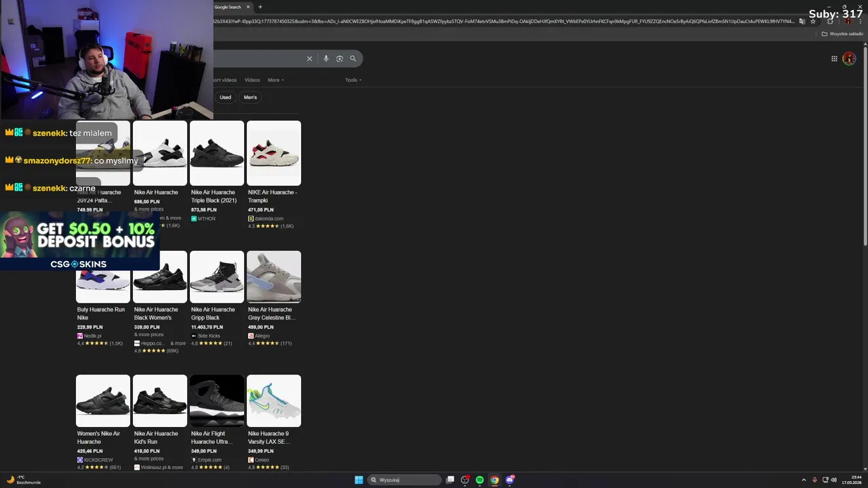Click the Side Kicks seller name

pos(209,335)
